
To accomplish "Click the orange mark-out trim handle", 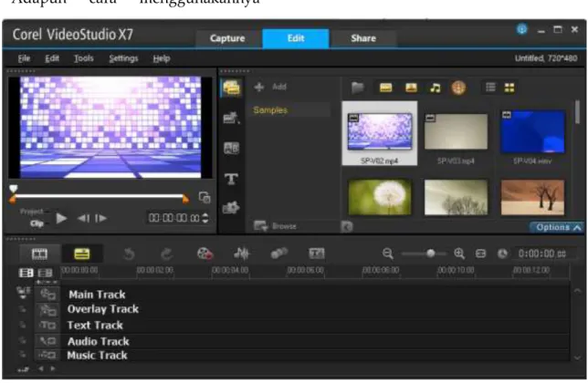I will [x=185, y=199].
